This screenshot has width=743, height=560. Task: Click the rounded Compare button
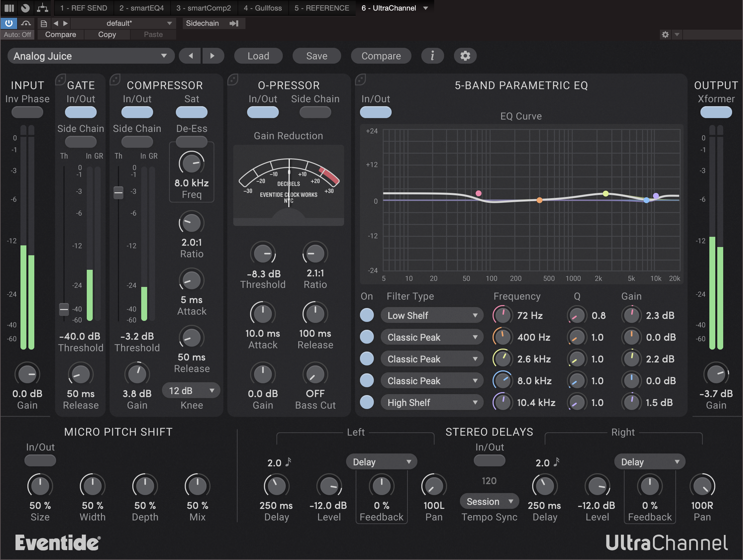click(381, 56)
